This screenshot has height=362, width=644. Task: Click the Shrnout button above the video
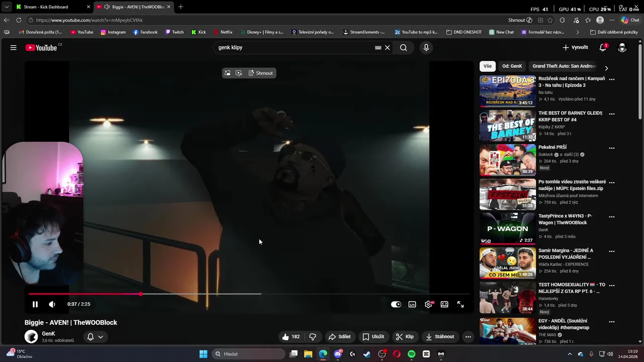pyautogui.click(x=261, y=73)
